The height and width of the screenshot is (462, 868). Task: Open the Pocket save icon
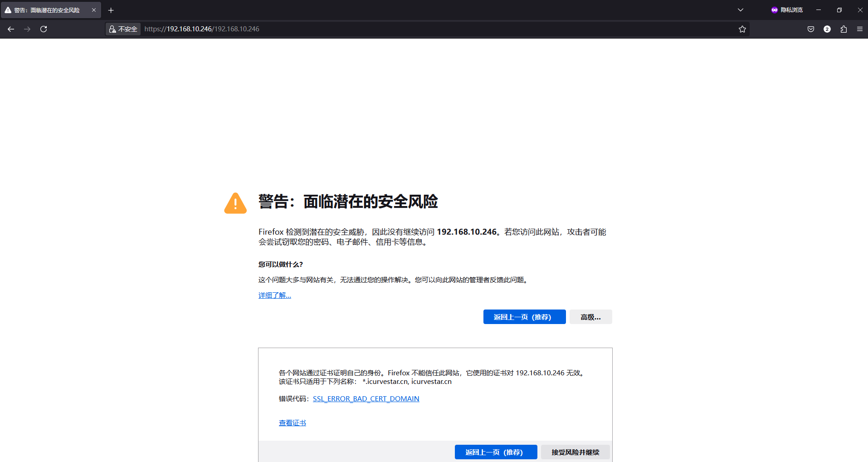coord(810,29)
